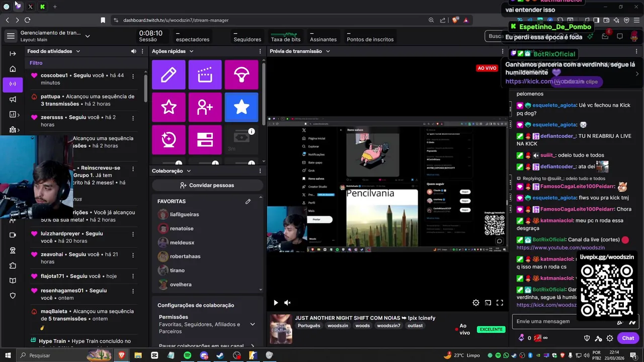Click Convidar pessoas button

[207, 185]
